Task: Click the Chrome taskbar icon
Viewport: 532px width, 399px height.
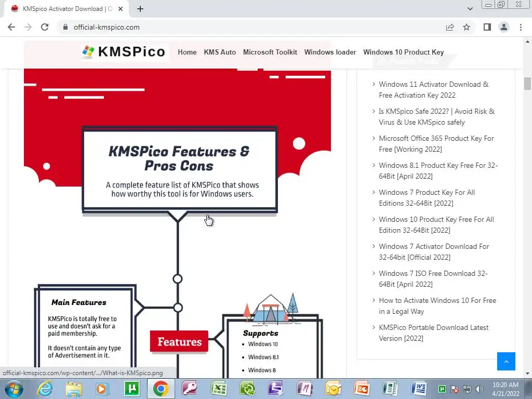Action: pyautogui.click(x=161, y=389)
